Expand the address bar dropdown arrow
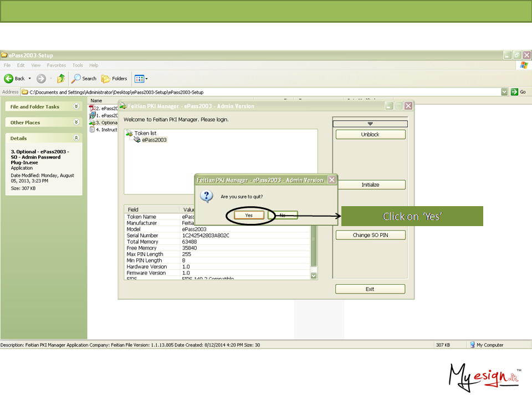Viewport: 532px width, 399px height. click(x=504, y=92)
